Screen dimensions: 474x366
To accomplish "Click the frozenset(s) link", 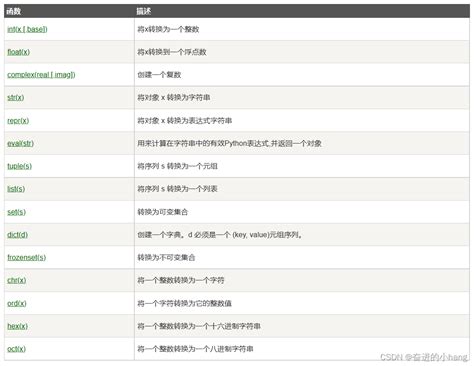I will coord(27,257).
